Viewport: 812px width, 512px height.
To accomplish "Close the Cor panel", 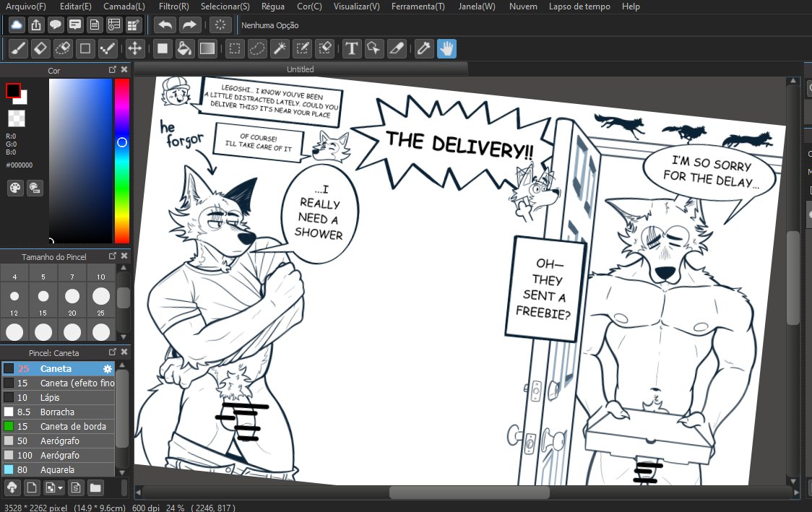I will 124,69.
